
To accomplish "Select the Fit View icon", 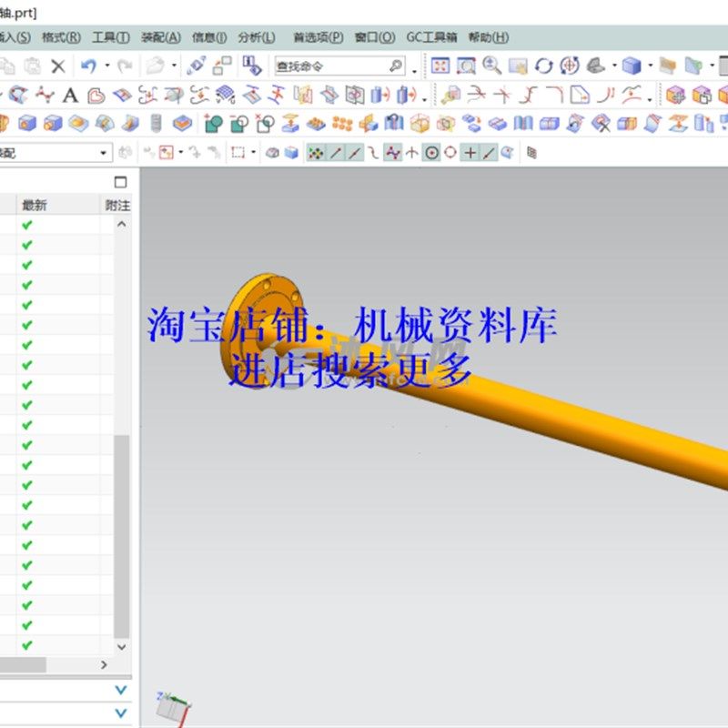I will click(440, 66).
